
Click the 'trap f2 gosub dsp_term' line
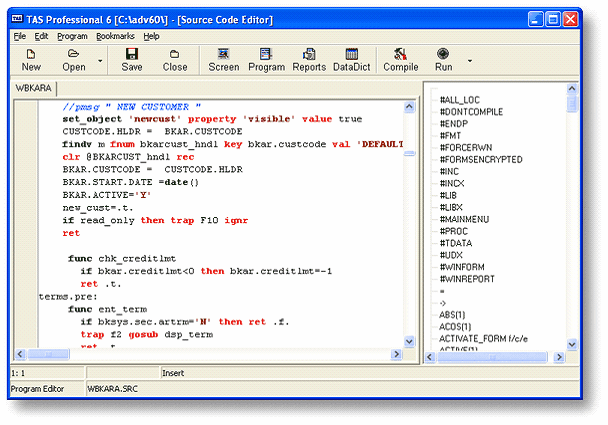(147, 335)
